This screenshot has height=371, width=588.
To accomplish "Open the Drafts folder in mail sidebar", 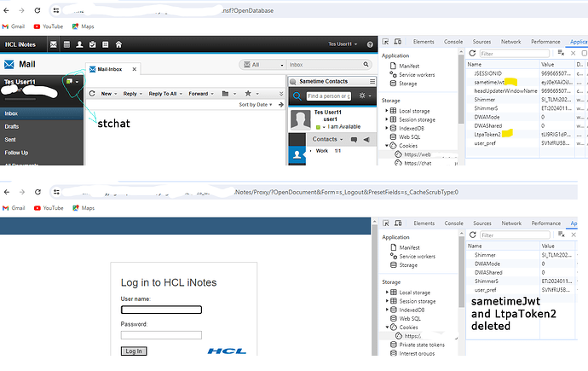I will [42, 126].
